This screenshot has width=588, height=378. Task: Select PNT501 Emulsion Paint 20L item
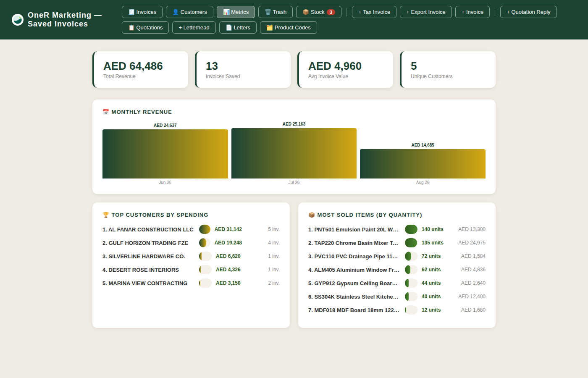[397, 229]
